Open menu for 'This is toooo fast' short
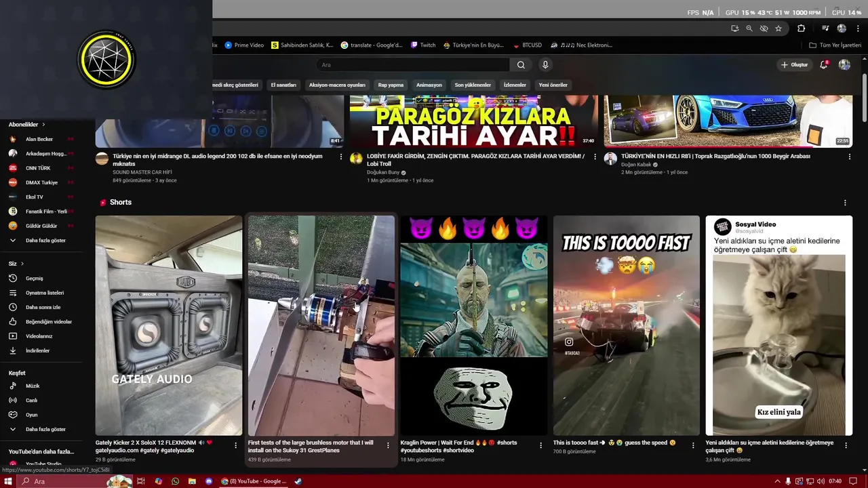Image resolution: width=868 pixels, height=488 pixels. pos(693,445)
